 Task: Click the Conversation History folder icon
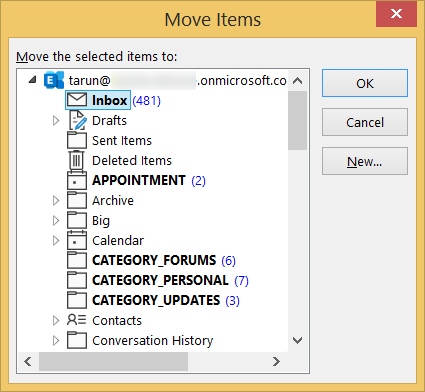(77, 340)
